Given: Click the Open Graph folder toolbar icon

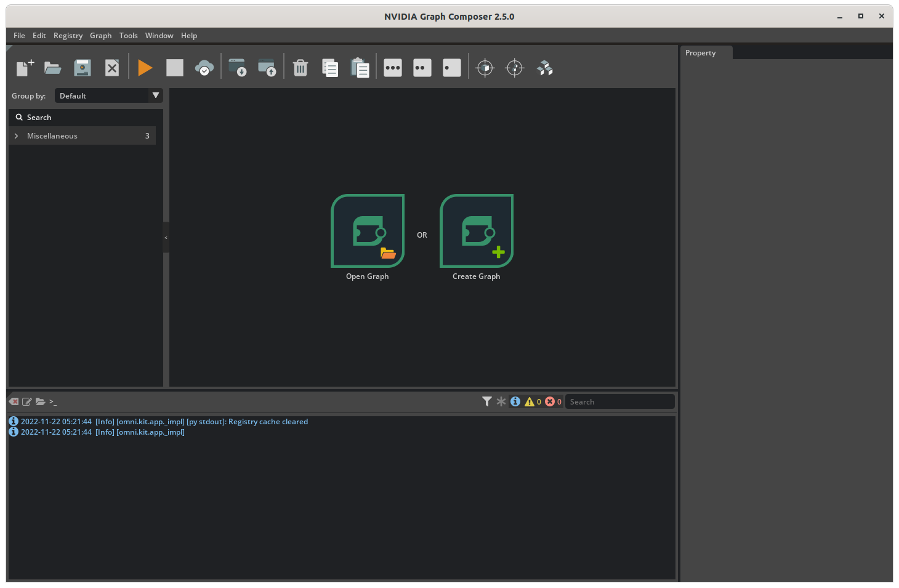Looking at the screenshot, I should (x=53, y=68).
